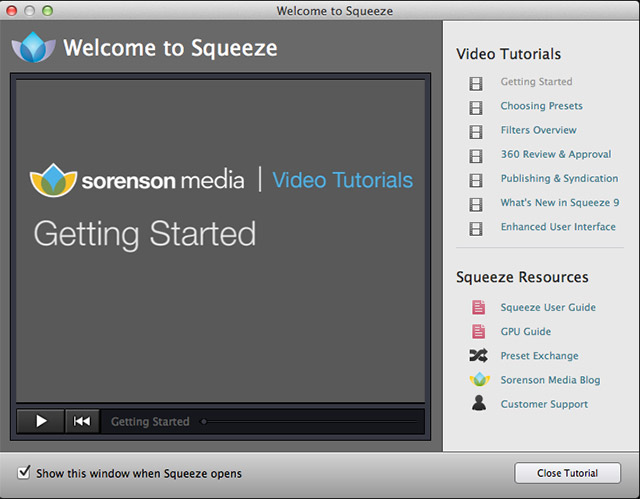Rewind the video to the beginning
This screenshot has width=640, height=499.
[82, 421]
